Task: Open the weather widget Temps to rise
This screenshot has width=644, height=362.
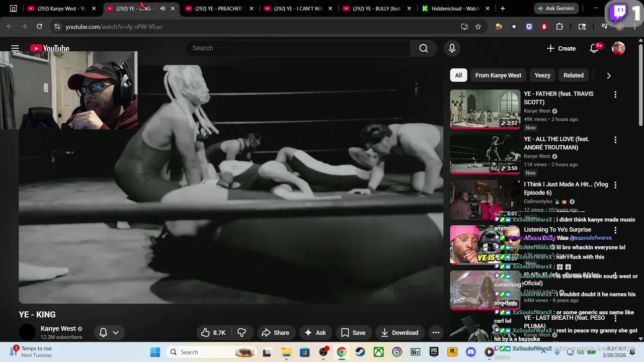Action: (30, 351)
